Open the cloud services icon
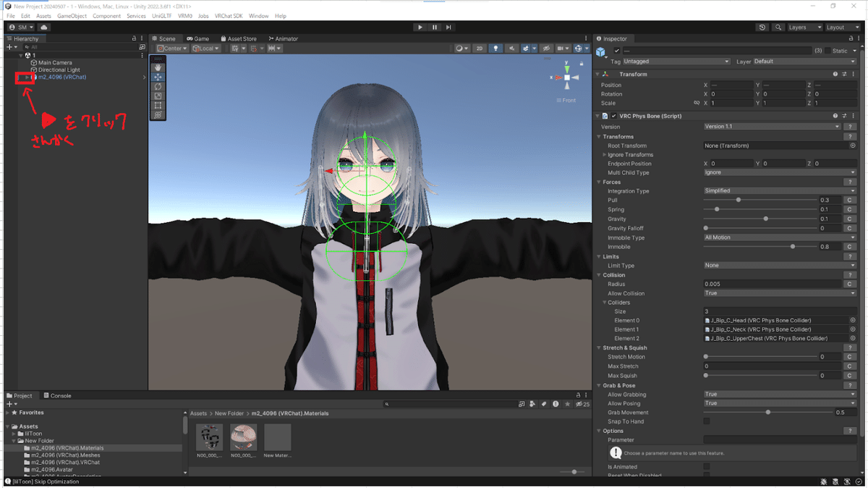This screenshot has width=868, height=488. 43,28
